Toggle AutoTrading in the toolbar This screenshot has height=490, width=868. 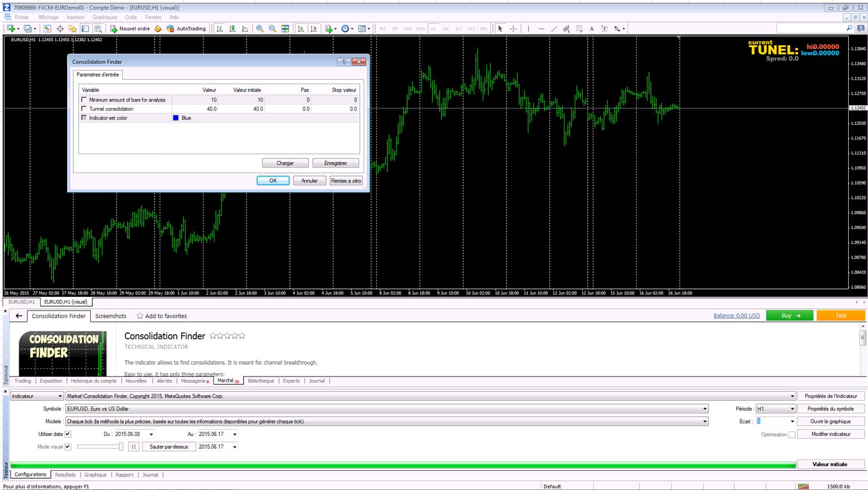pyautogui.click(x=186, y=29)
